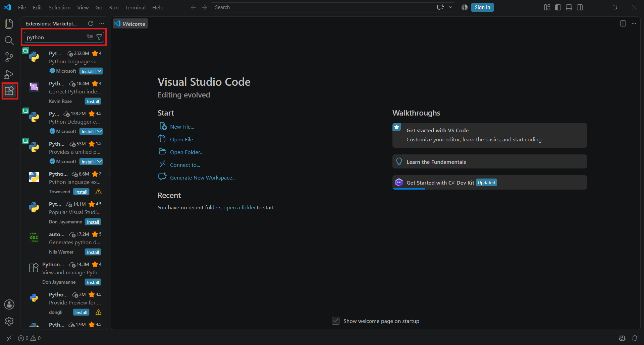Screen dimensions: 644x345
Task: Expand Install dropdown for extension with 53M downloads
Action: click(100, 161)
